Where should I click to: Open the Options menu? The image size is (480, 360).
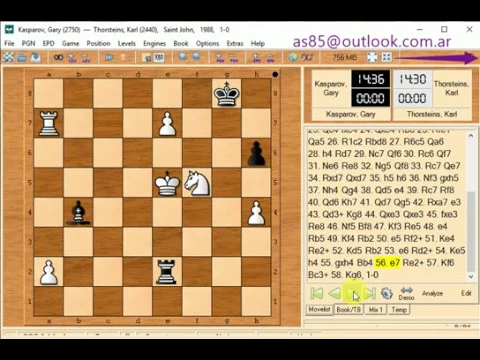click(x=207, y=43)
